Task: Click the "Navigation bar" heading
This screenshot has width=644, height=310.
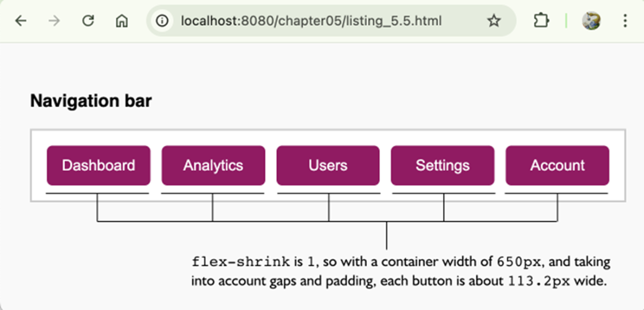Action: (91, 101)
